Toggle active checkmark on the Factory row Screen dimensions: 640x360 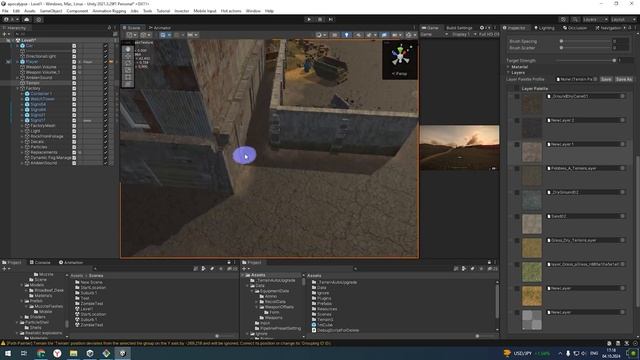105,88
